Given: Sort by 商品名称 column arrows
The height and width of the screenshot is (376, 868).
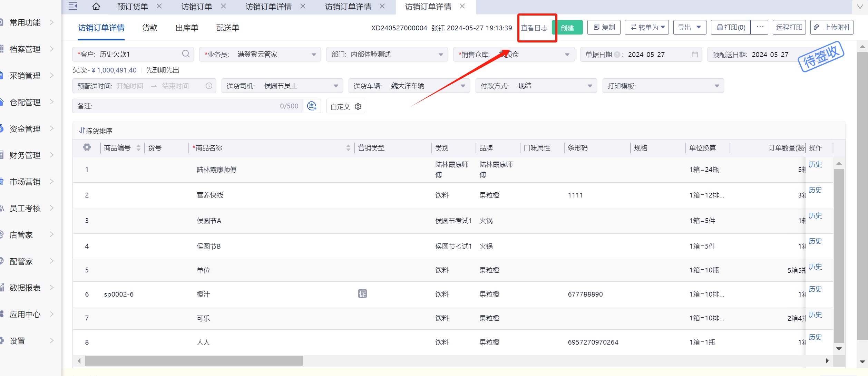Looking at the screenshot, I should click(x=348, y=148).
